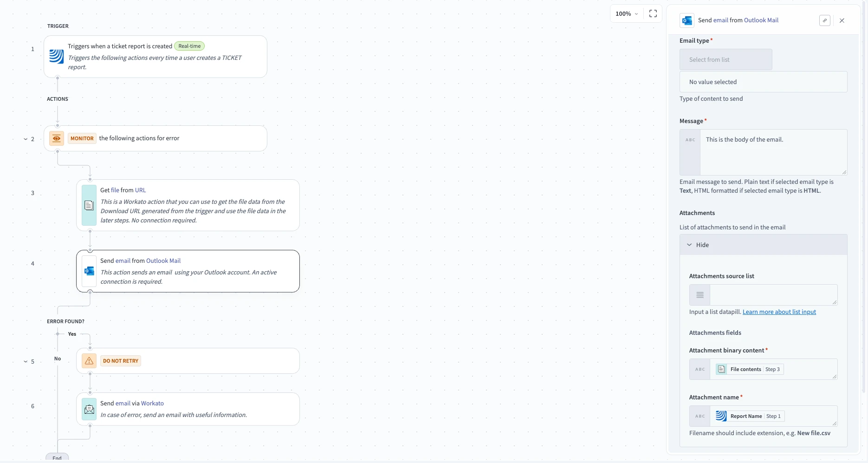
Task: Click the ABC text-mode icon beside Message
Action: pyautogui.click(x=690, y=140)
